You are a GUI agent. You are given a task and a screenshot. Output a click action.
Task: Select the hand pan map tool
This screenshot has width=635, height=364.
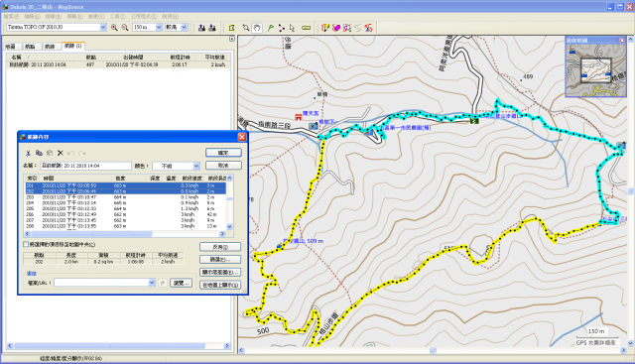click(x=257, y=28)
